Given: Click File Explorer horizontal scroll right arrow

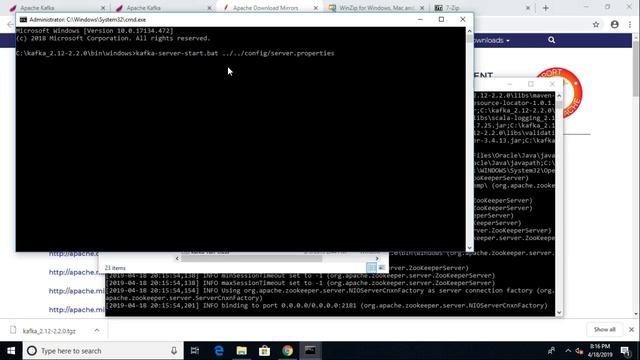Looking at the screenshot, I should 377,258.
